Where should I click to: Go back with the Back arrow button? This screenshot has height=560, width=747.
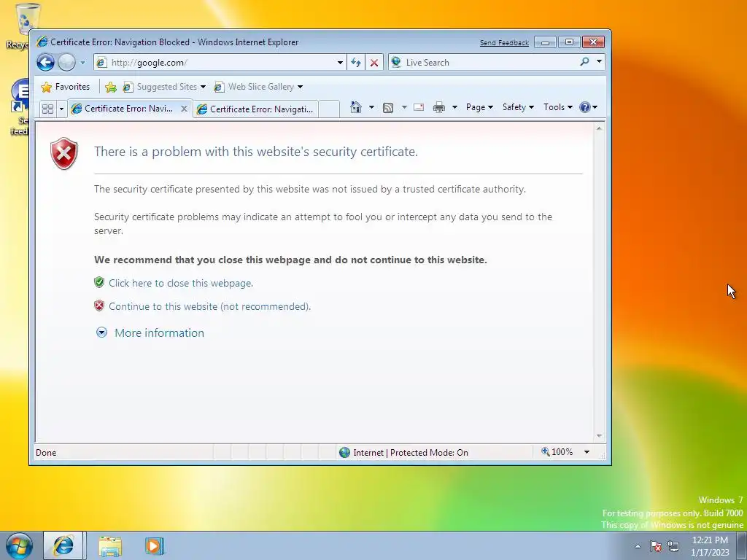click(x=46, y=63)
